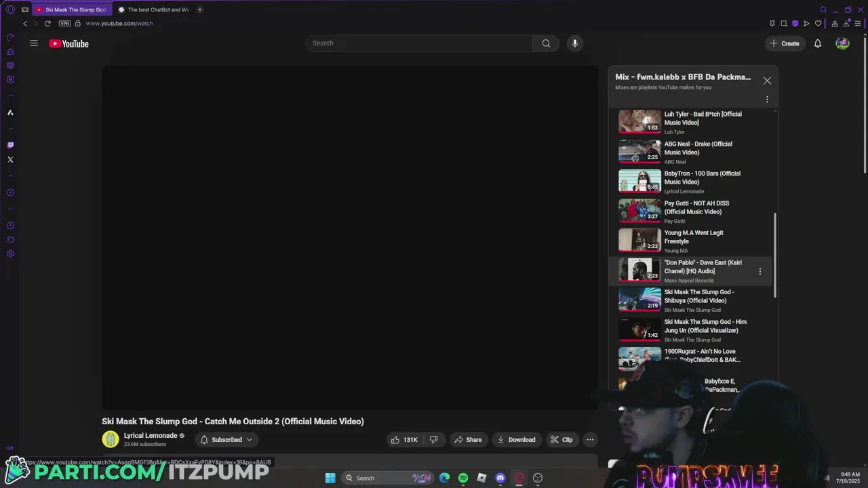Screen dimensions: 868x488
Task: Start voice search with microphone
Action: point(574,43)
